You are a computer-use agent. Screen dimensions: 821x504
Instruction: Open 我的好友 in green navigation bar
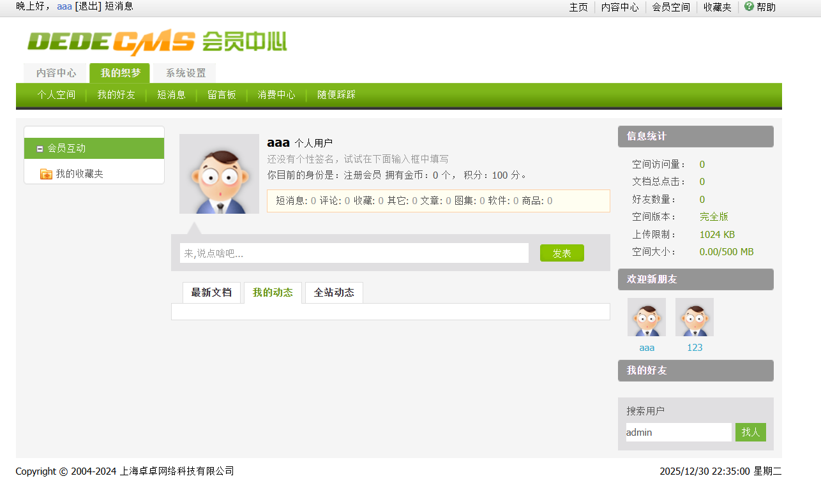[x=116, y=95]
